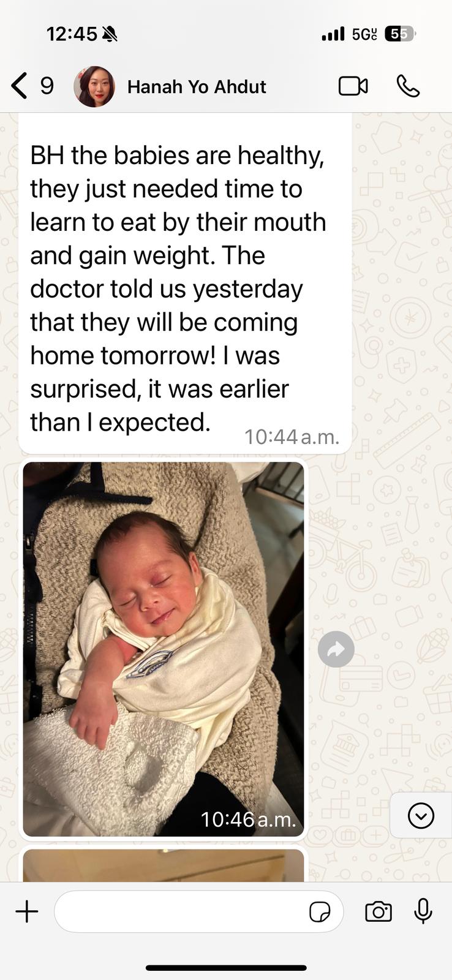Forward the baby photo using arrow icon
The width and height of the screenshot is (452, 980).
336,649
